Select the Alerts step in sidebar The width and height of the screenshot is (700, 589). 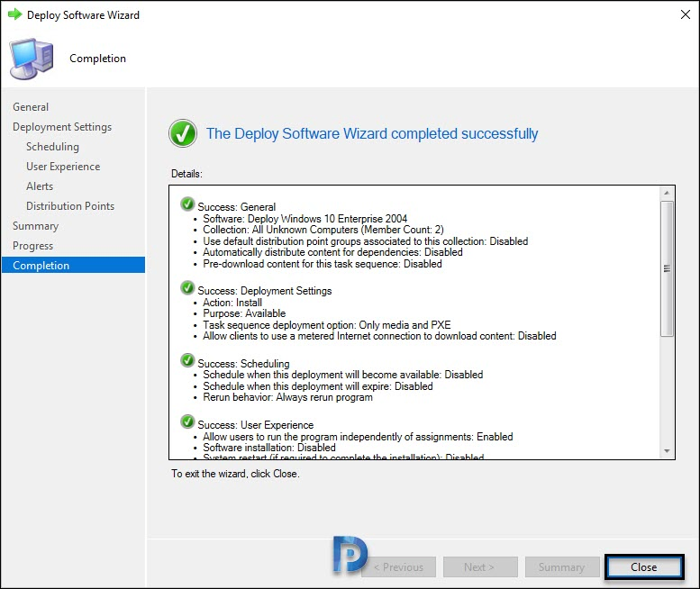pos(40,186)
